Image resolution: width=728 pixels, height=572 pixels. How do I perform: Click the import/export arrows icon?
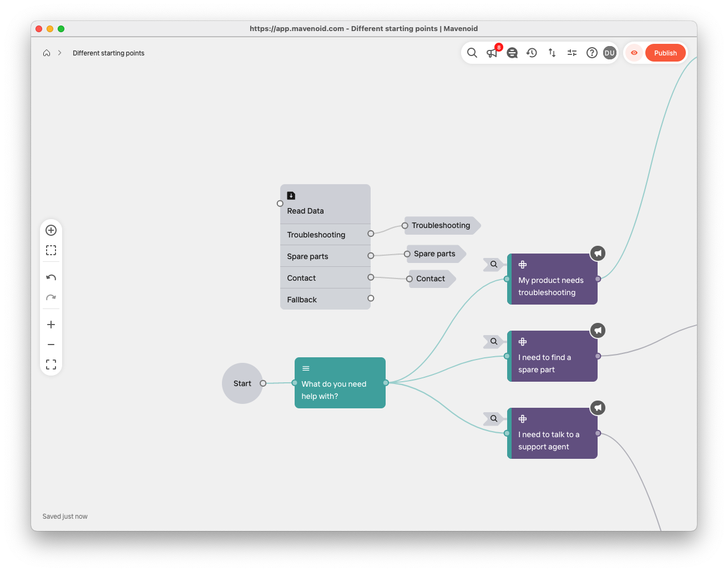pyautogui.click(x=552, y=53)
